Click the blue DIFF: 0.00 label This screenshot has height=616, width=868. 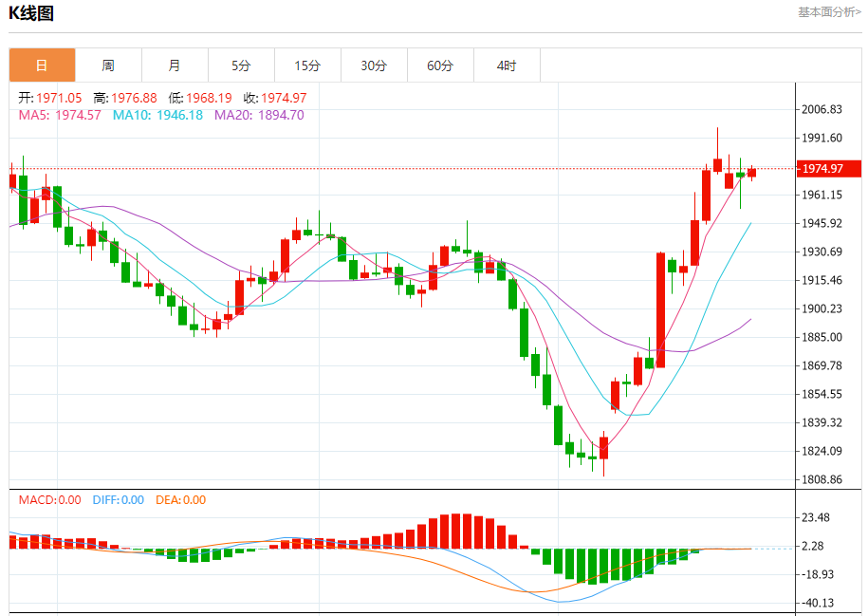tap(119, 500)
